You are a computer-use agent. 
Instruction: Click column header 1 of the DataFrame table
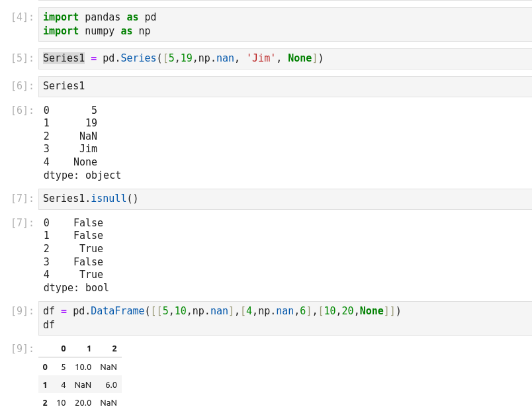pos(89,349)
